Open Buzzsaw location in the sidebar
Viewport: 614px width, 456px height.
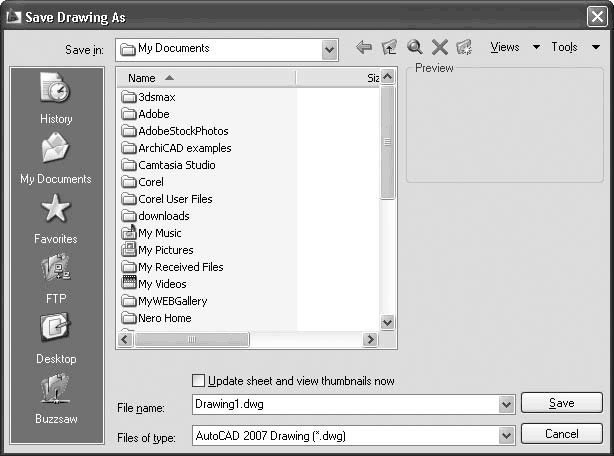pos(56,398)
